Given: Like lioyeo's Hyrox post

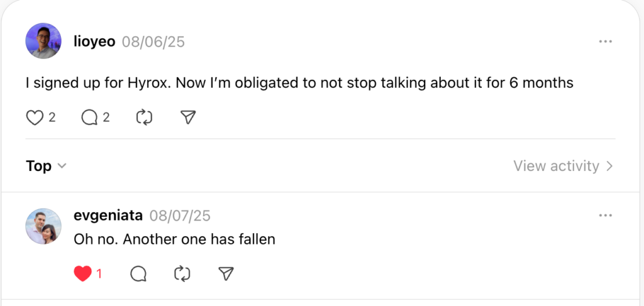Looking at the screenshot, I should 35,118.
